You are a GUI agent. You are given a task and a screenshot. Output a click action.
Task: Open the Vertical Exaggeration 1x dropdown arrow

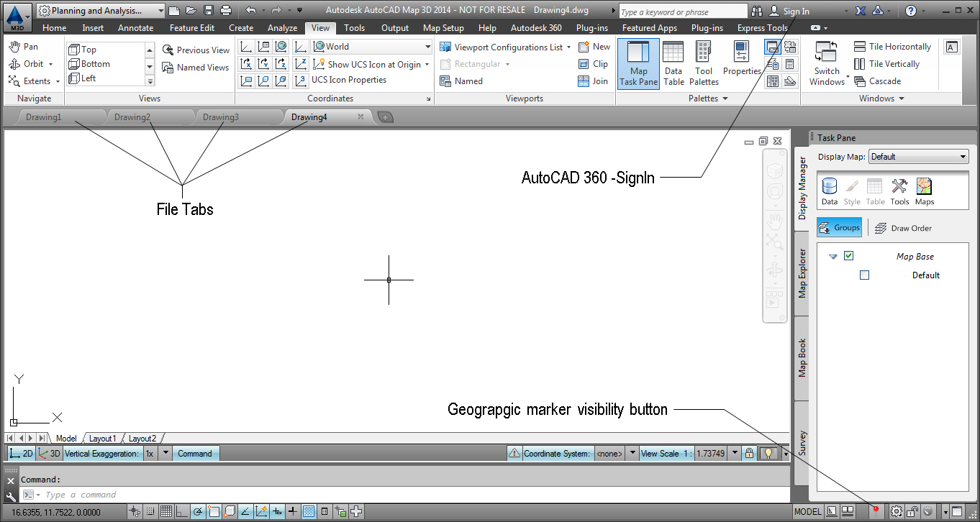tap(165, 454)
